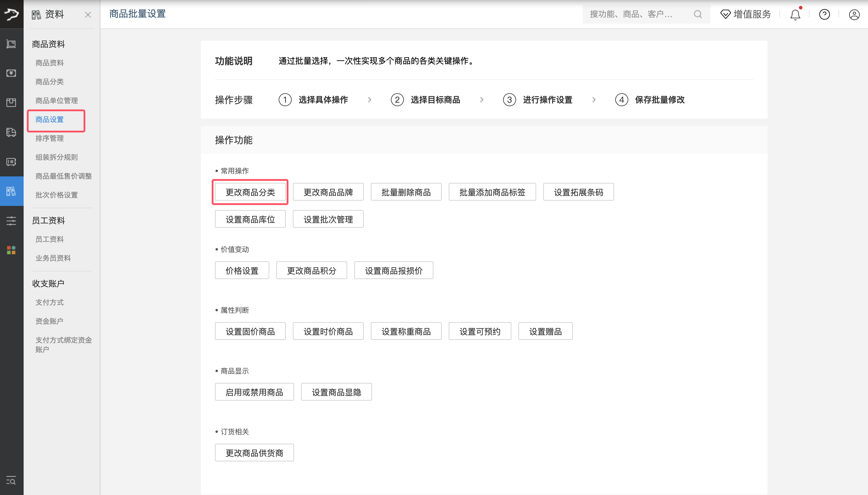Click step 1 选择具体操作
This screenshot has width=868, height=495.
click(313, 100)
